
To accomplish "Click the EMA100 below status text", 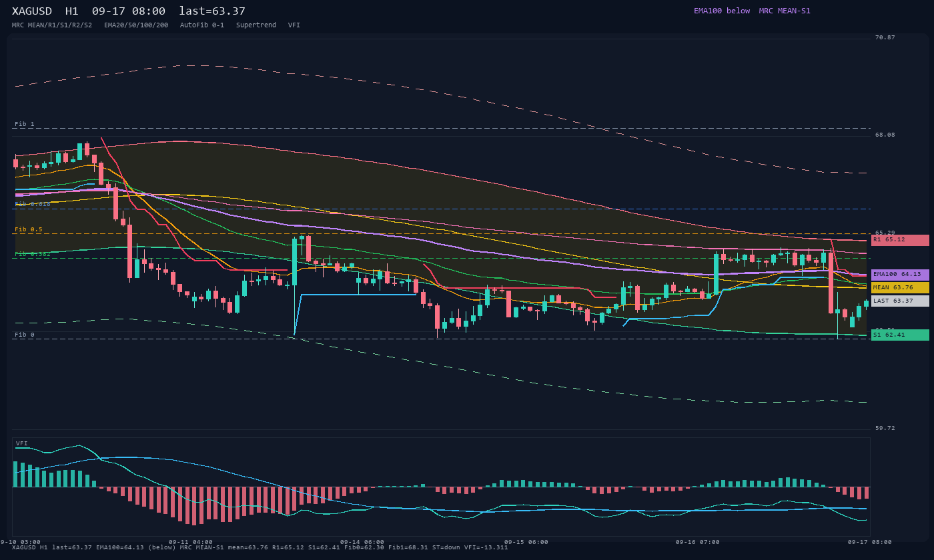I will [x=722, y=11].
